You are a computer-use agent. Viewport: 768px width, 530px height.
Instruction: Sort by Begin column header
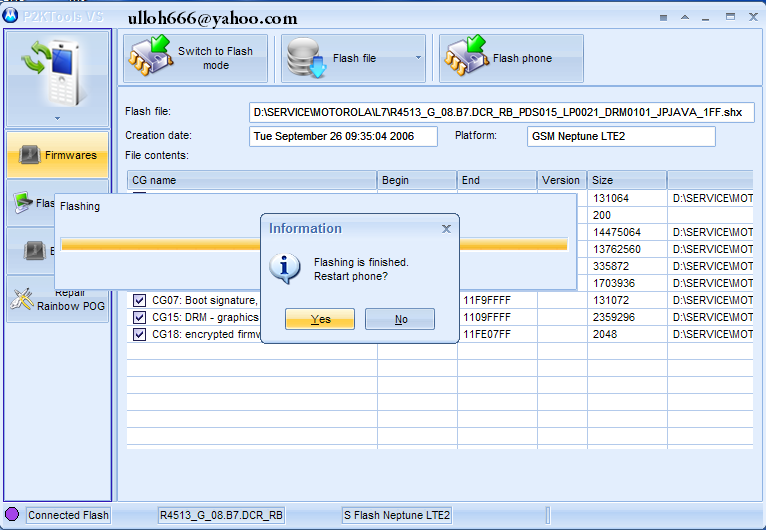[x=417, y=180]
